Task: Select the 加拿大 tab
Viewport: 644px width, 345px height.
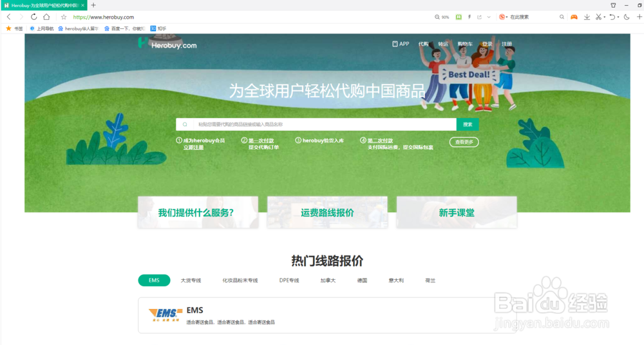Action: click(328, 281)
